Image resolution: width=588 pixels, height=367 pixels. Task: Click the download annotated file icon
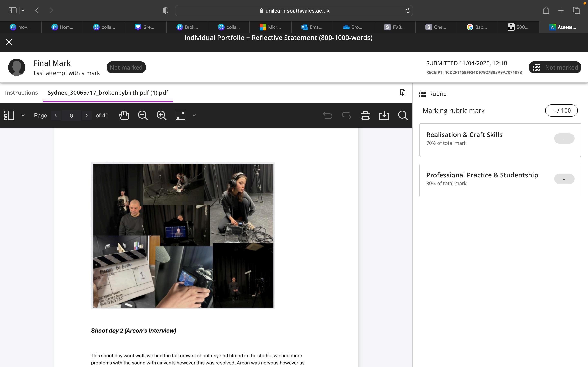click(402, 93)
